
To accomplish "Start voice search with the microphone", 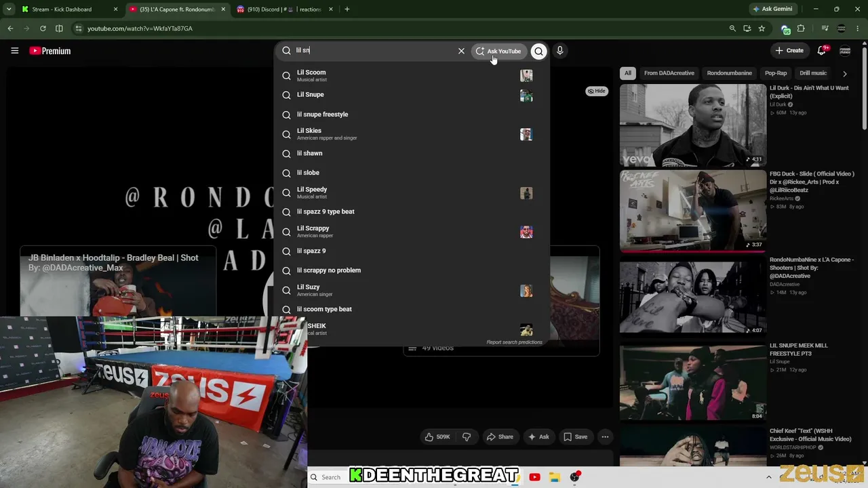I will tap(559, 51).
